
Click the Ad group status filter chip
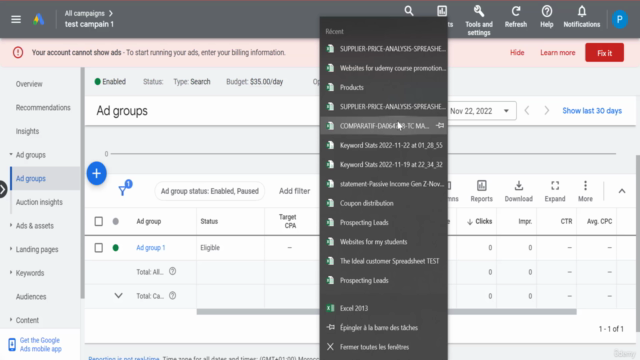[x=210, y=191]
